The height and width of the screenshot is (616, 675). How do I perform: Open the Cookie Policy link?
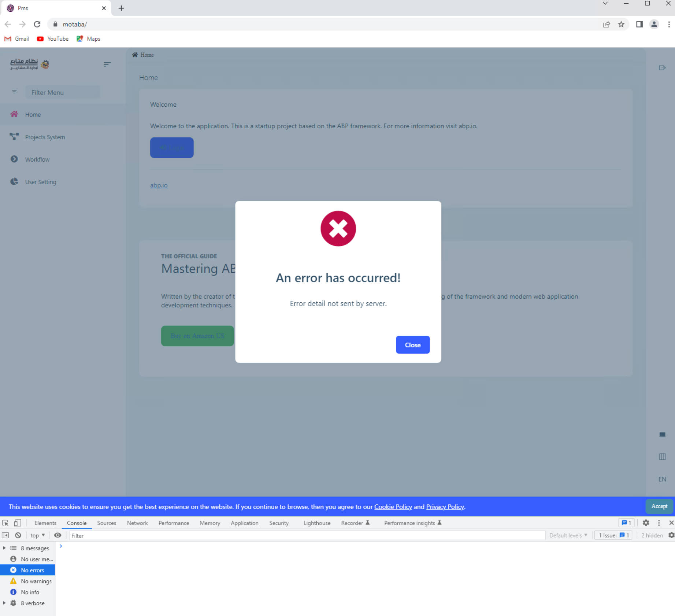(x=393, y=507)
